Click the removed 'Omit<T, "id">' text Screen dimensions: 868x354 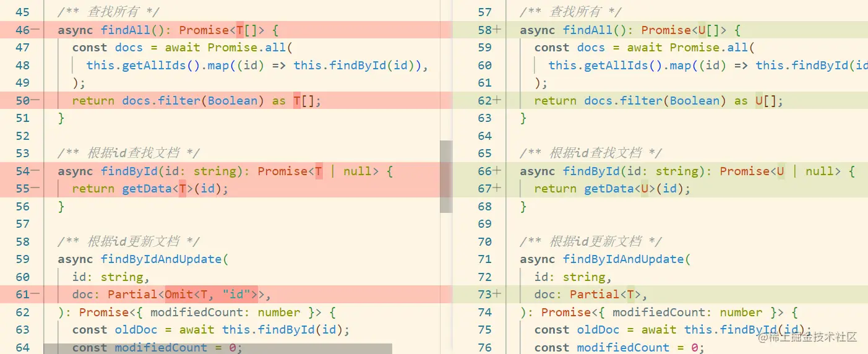pyautogui.click(x=211, y=295)
